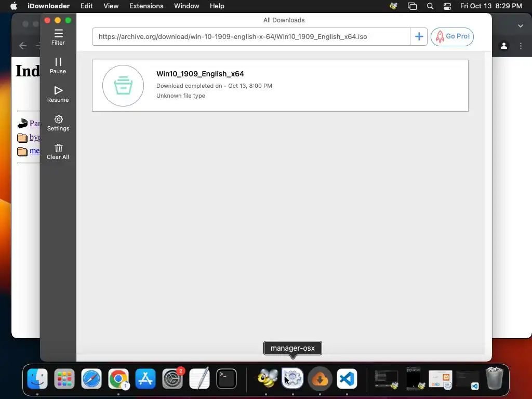Click profile avatar in background browser window
The height and width of the screenshot is (399, 532).
coord(504,46)
